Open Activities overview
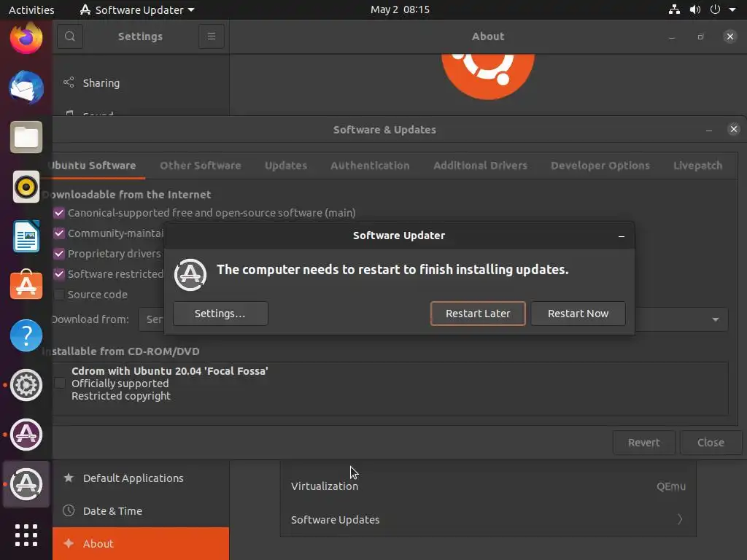The height and width of the screenshot is (560, 747). click(x=31, y=9)
